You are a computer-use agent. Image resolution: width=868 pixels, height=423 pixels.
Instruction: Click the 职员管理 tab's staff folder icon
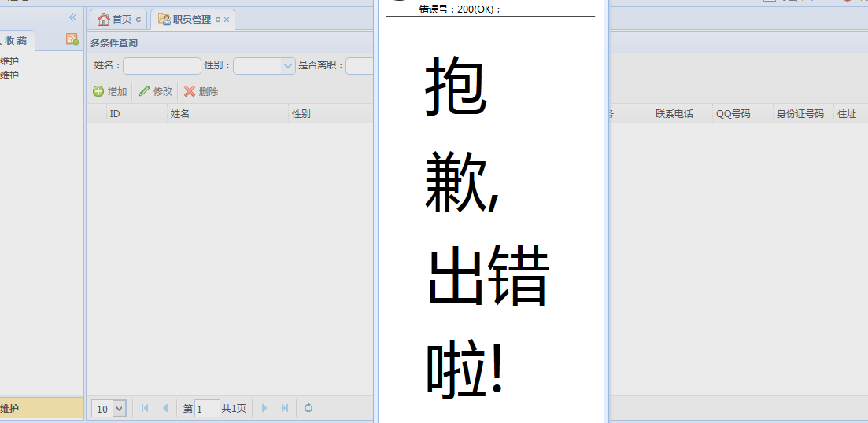[x=164, y=20]
